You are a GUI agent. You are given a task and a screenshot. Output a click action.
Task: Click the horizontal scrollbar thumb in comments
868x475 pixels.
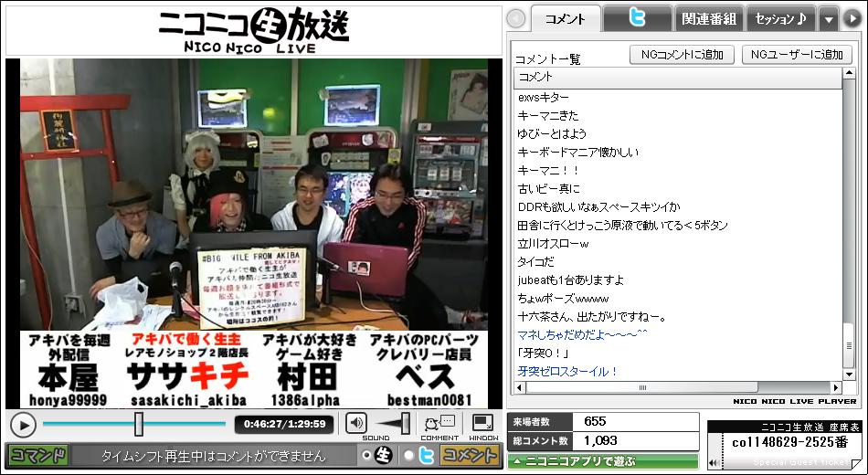coord(642,387)
